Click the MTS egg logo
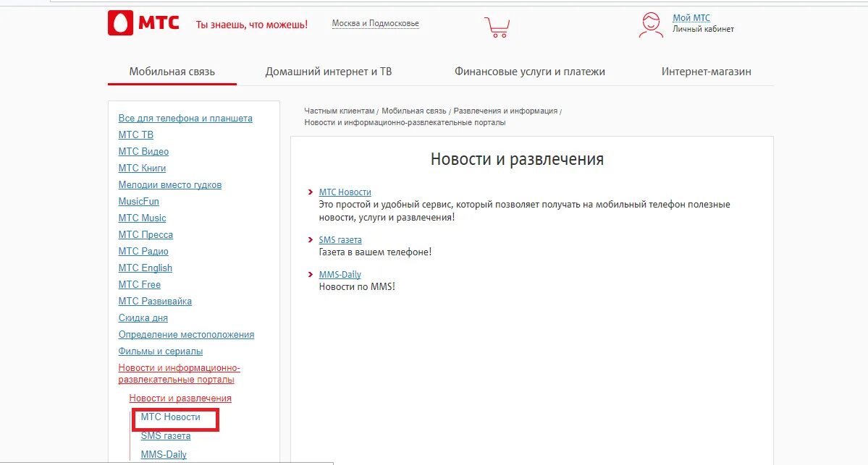 (x=120, y=23)
